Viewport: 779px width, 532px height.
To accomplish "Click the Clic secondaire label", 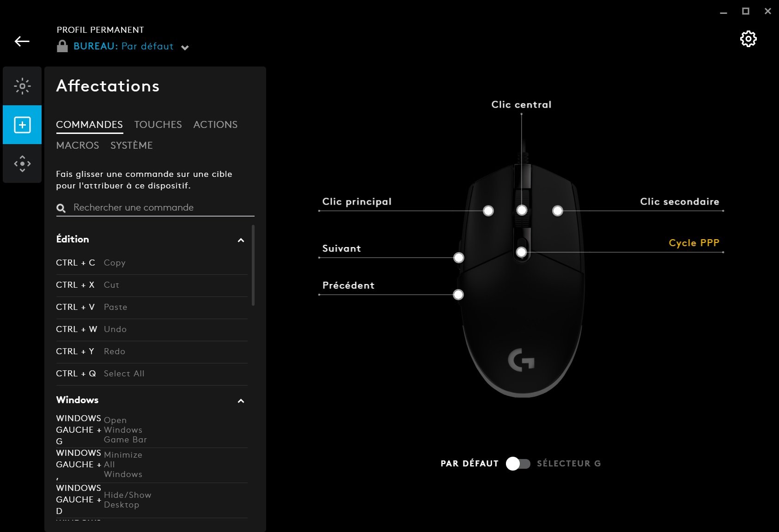I will (x=680, y=202).
